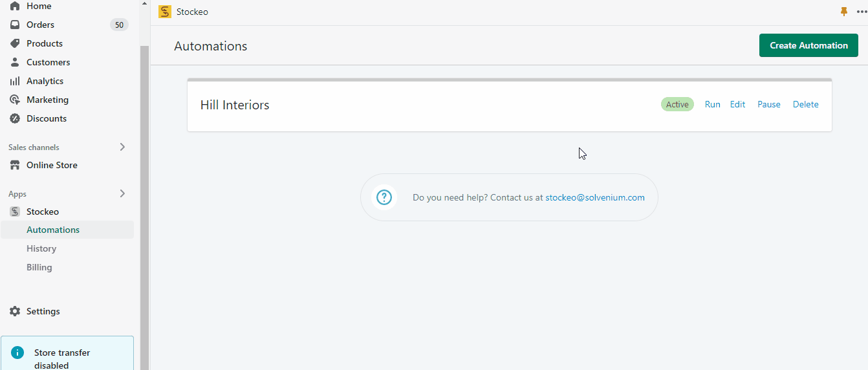The image size is (868, 370).
Task: Click the Home icon in sidebar
Action: point(15,6)
